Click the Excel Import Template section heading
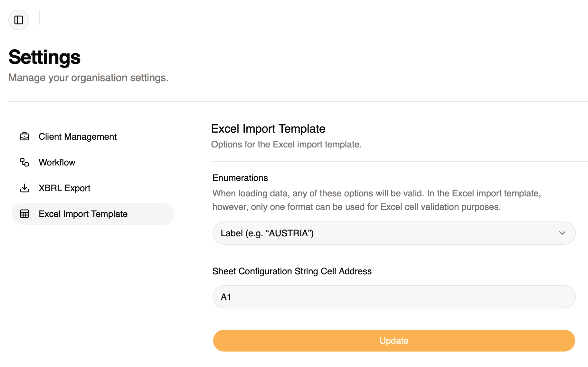 click(268, 129)
